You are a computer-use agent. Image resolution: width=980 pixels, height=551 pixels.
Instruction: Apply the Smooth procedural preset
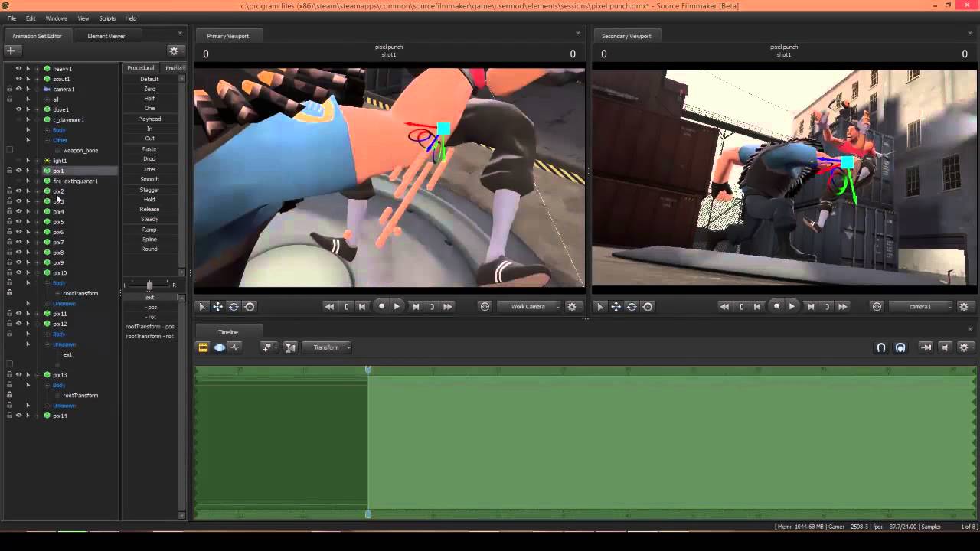tap(149, 179)
